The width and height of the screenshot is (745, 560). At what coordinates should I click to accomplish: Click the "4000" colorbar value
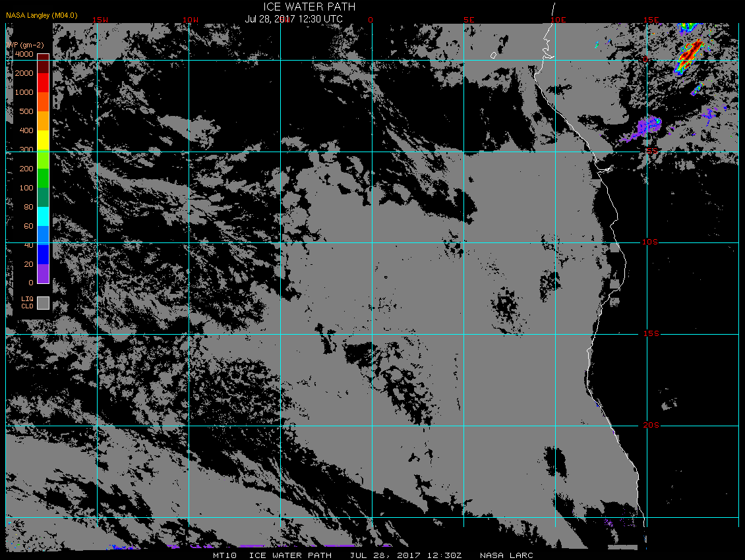pos(24,54)
